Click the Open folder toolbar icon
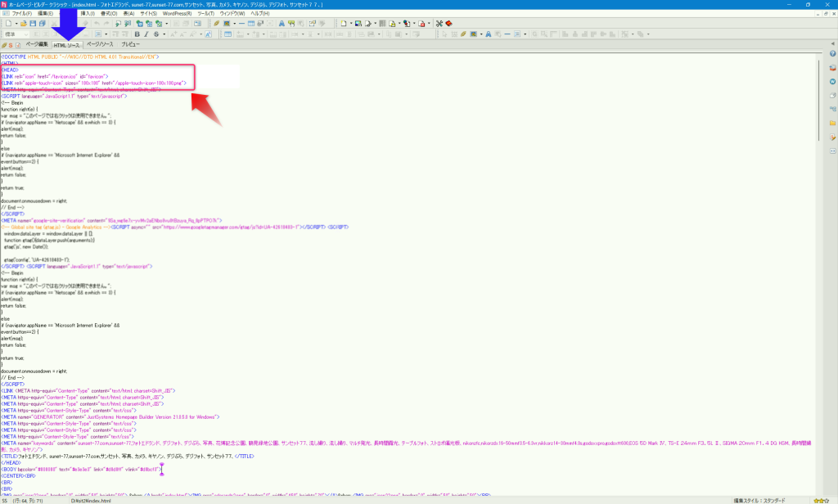838x504 pixels. click(x=24, y=24)
